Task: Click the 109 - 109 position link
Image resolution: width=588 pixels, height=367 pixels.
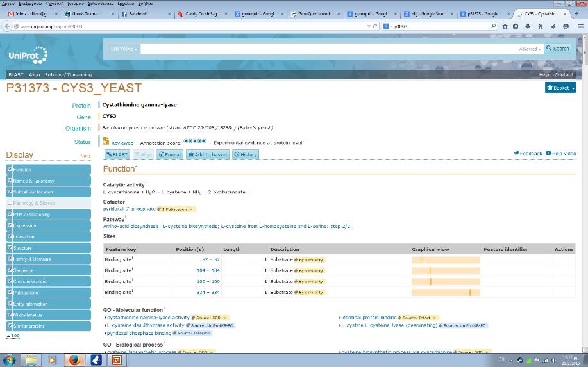Action: click(208, 281)
